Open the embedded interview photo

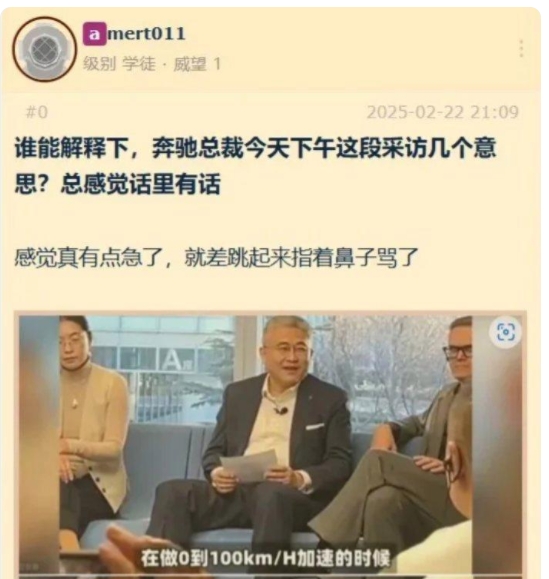click(x=270, y=445)
